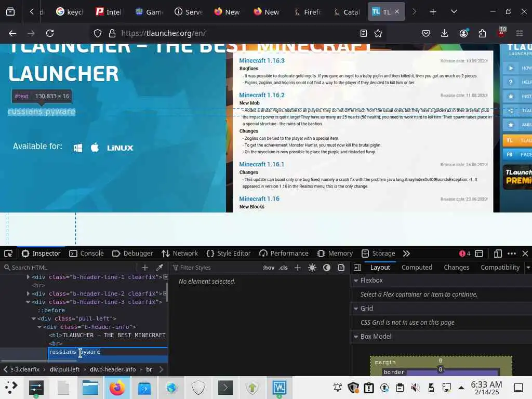This screenshot has width=532, height=399.
Task: Open the Storage tab
Action: tap(378, 254)
